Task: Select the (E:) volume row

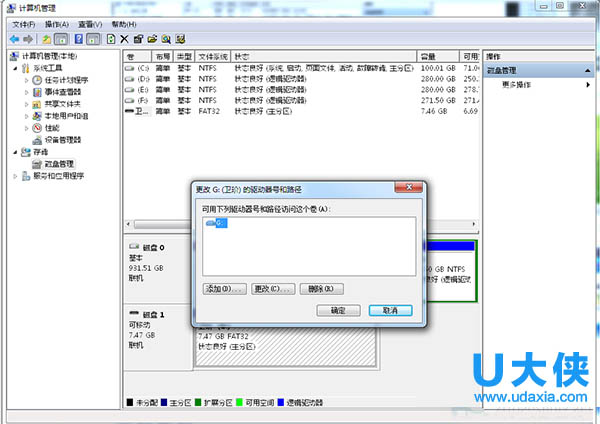Action: (301, 90)
